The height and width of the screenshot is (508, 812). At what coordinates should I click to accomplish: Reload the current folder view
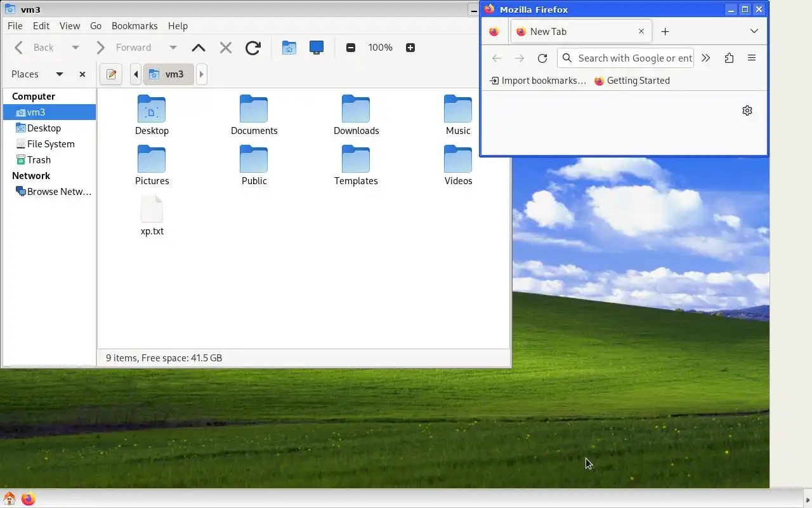coord(253,48)
